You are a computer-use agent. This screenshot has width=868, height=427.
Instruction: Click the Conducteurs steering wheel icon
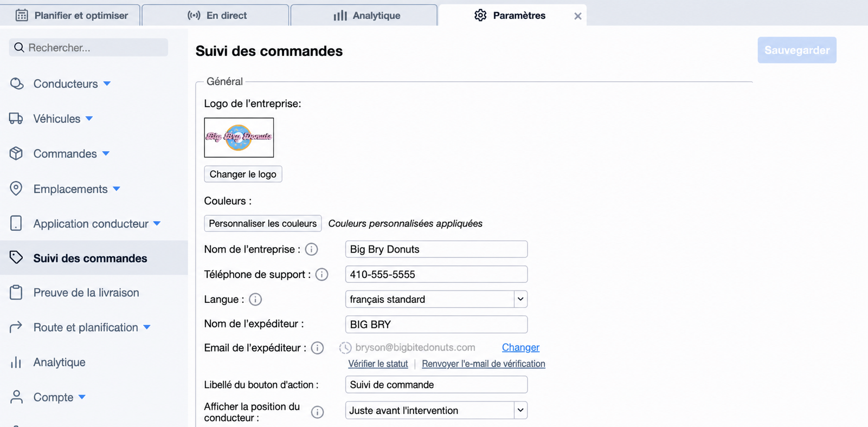[x=17, y=83]
